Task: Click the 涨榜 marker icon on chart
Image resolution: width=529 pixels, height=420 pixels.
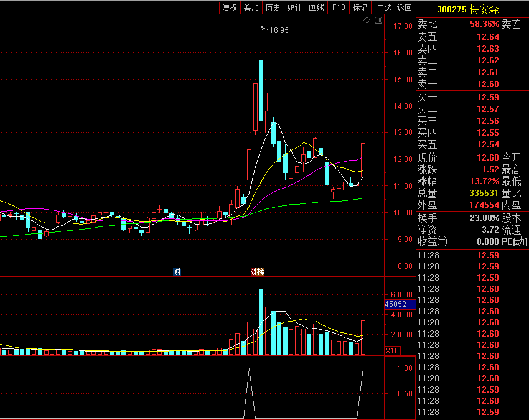Action: [257, 271]
